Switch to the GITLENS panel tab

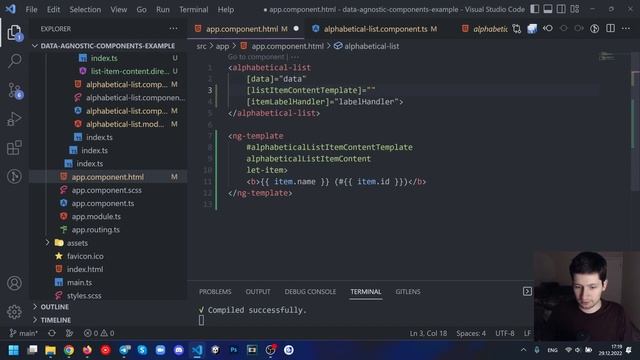408,291
